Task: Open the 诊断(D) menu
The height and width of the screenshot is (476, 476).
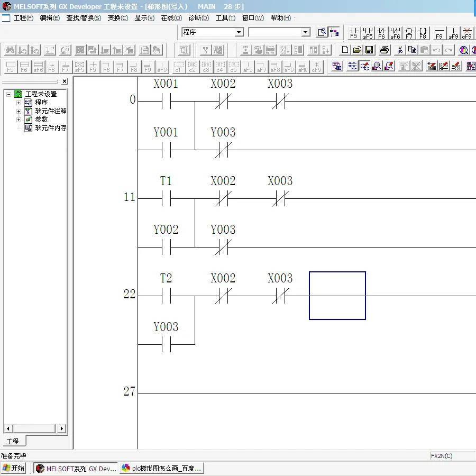Action: [198, 18]
